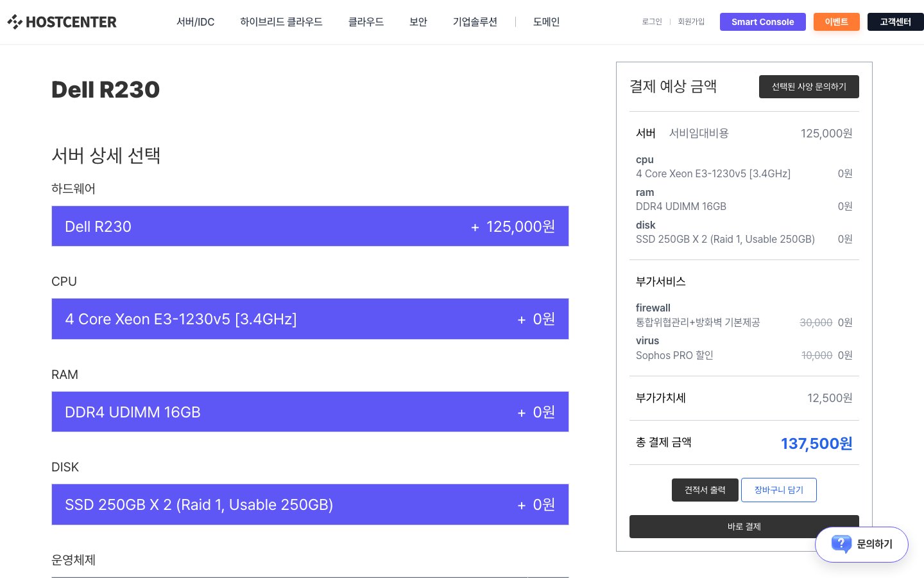
Task: Open the 서버/IDC menu
Action: tap(195, 22)
